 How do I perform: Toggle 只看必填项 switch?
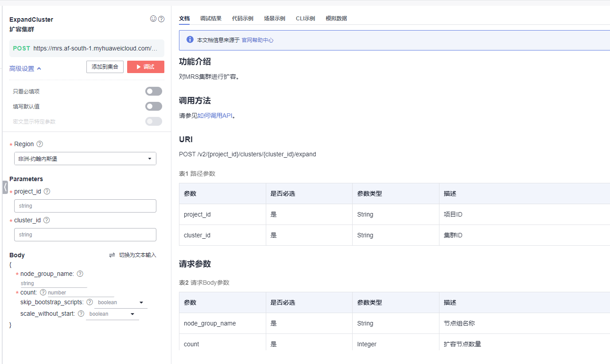pyautogui.click(x=154, y=91)
